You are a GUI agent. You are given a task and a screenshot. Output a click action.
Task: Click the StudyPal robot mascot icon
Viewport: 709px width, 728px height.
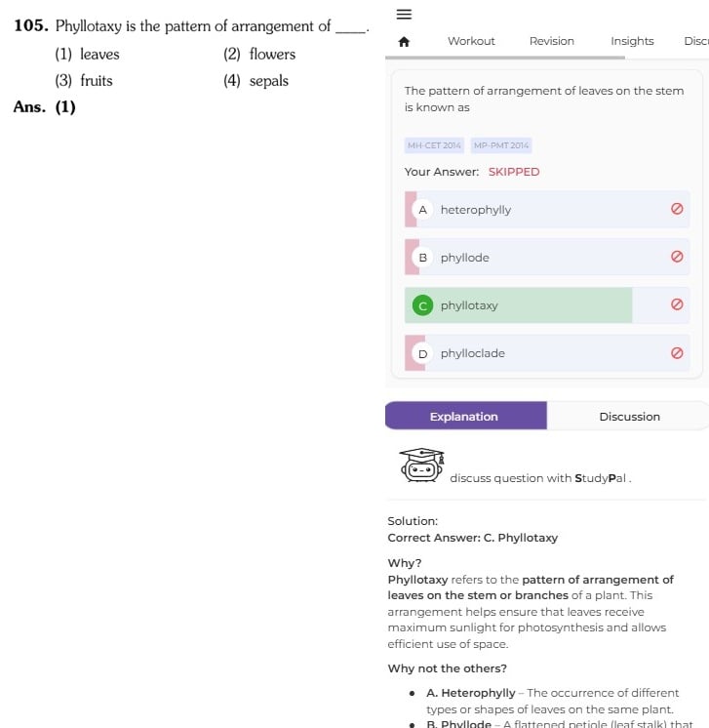421,465
